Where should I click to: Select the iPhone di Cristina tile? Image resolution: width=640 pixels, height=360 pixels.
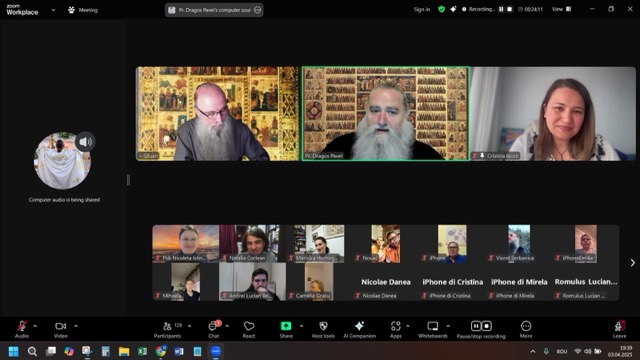pos(452,282)
